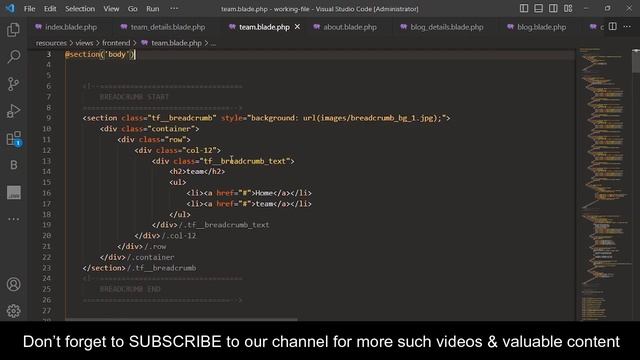Open the Run and Debug view
The width and height of the screenshot is (640, 360).
pyautogui.click(x=13, y=111)
